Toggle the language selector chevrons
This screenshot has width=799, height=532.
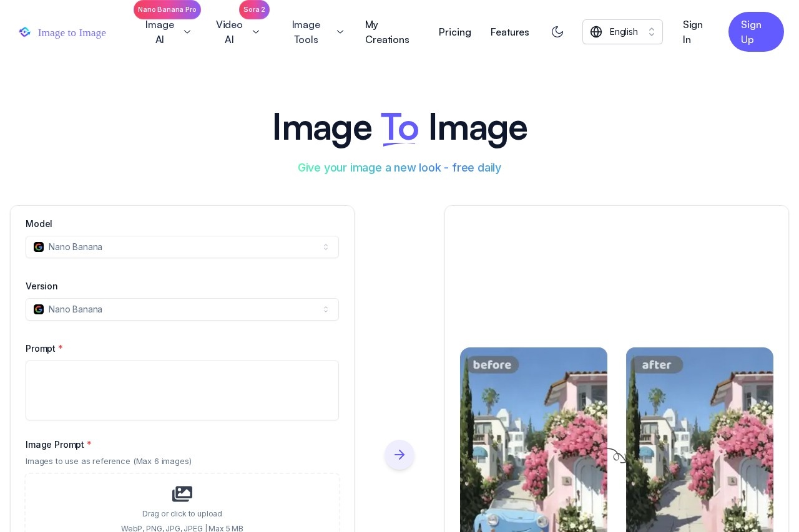click(x=652, y=32)
